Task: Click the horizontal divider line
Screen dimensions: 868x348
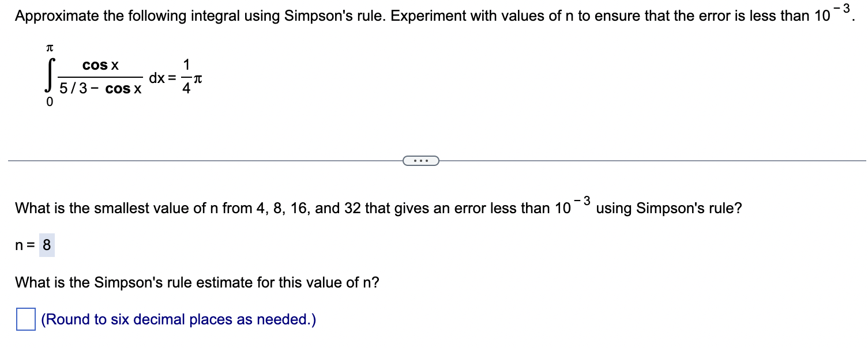Action: click(202, 159)
